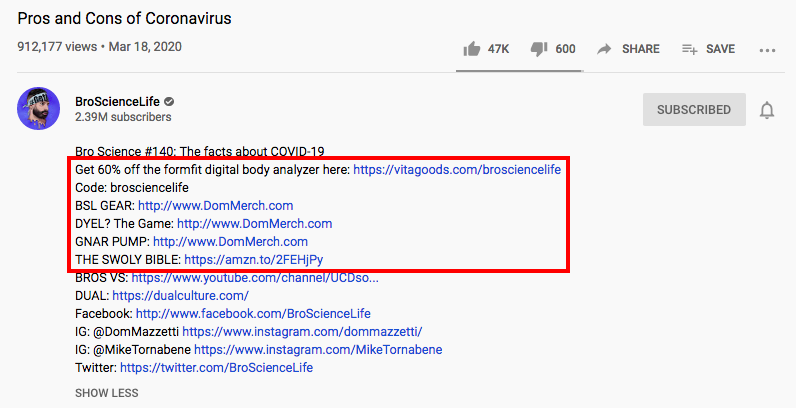This screenshot has width=796, height=408.
Task: Open THE SWOLY BIBLE amzn.to link
Action: pyautogui.click(x=253, y=260)
